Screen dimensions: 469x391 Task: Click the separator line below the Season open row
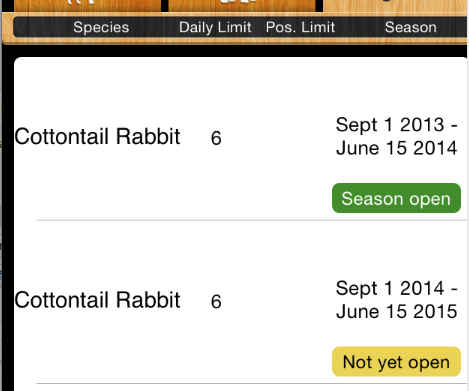(252, 220)
